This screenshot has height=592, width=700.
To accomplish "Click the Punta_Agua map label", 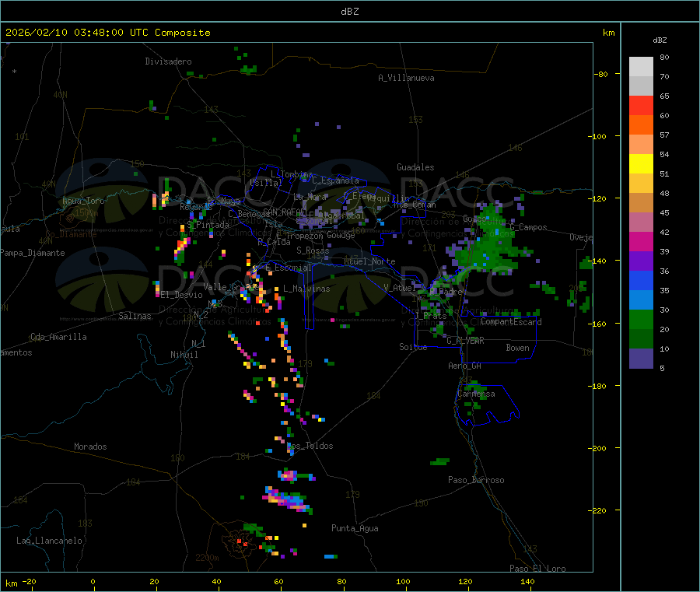I will tap(355, 528).
